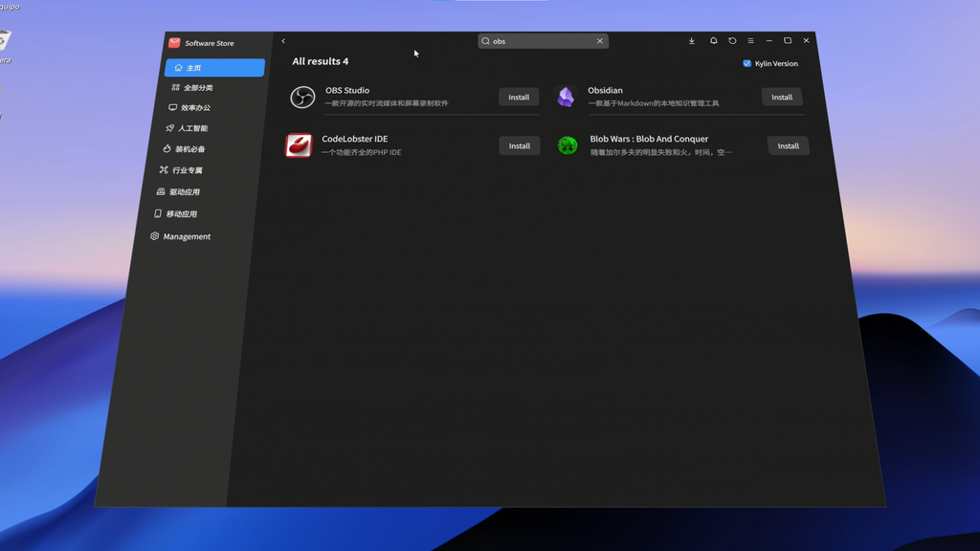
Task: Click the monitor icon beside 效率办公
Action: 172,107
